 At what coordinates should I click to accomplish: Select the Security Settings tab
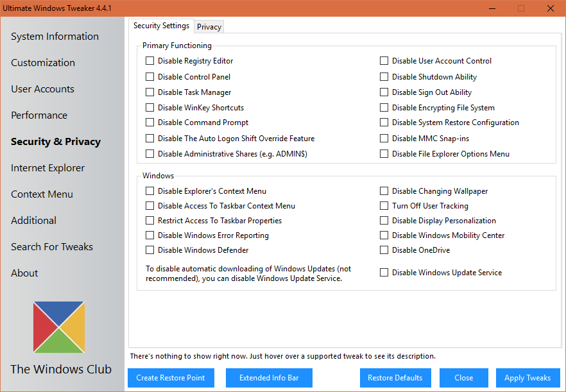[x=161, y=26]
